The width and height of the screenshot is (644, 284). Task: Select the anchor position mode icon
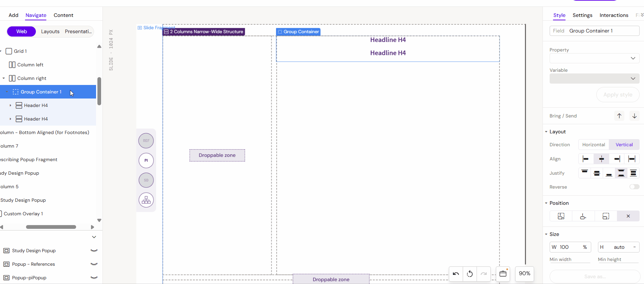click(x=583, y=216)
